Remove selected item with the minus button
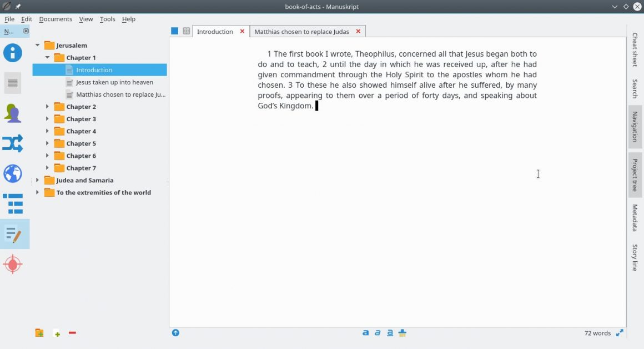Image resolution: width=644 pixels, height=349 pixels. click(72, 333)
